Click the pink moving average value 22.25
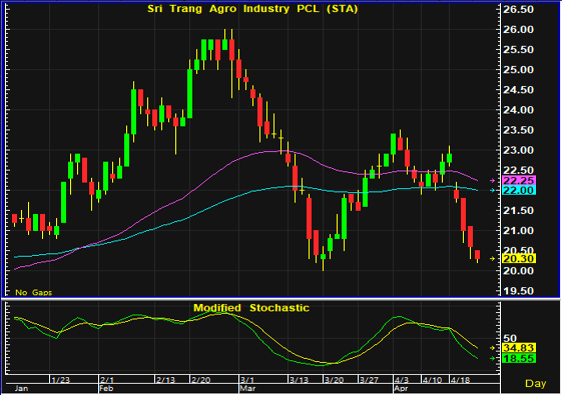562x395 pixels. [519, 180]
